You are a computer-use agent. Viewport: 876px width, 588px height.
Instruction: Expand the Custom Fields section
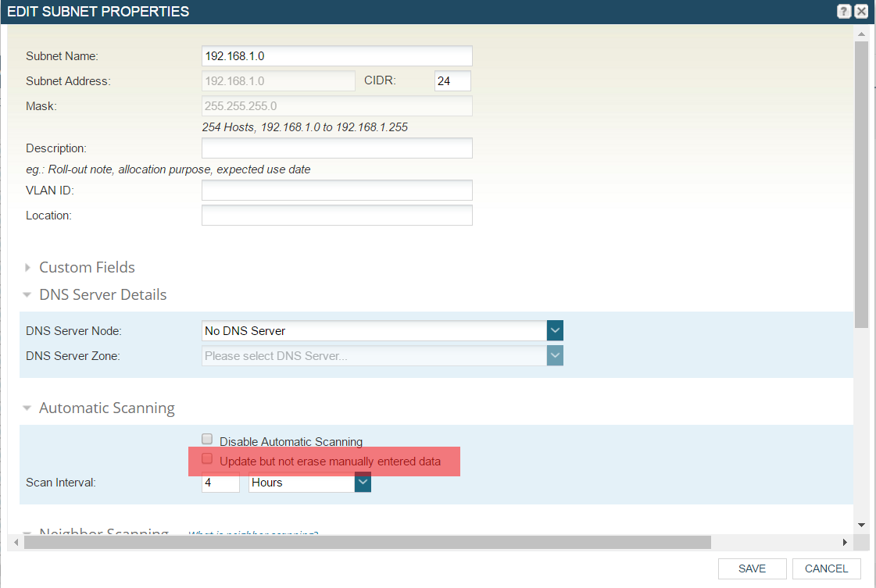click(27, 268)
